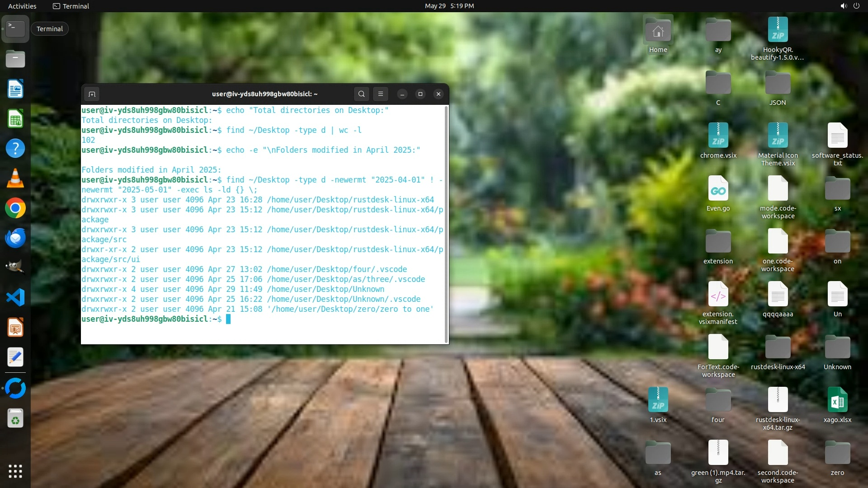Click the terminal window vertical scrollbar
Viewport: 868px width, 488px height.
pos(446,224)
